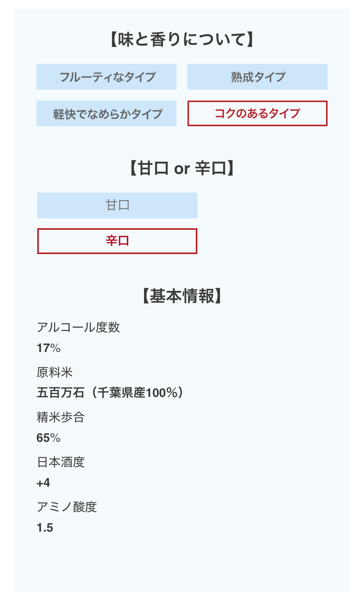The image size is (364, 598).
Task: Click the 【基本情報】 section heading
Action: click(182, 296)
